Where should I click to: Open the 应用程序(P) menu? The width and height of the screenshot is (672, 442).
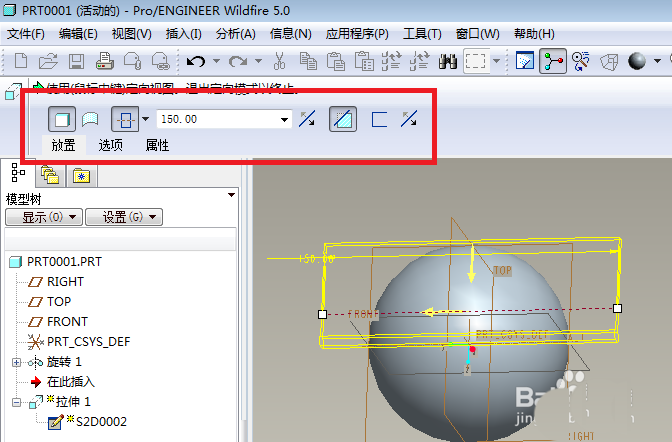point(357,33)
